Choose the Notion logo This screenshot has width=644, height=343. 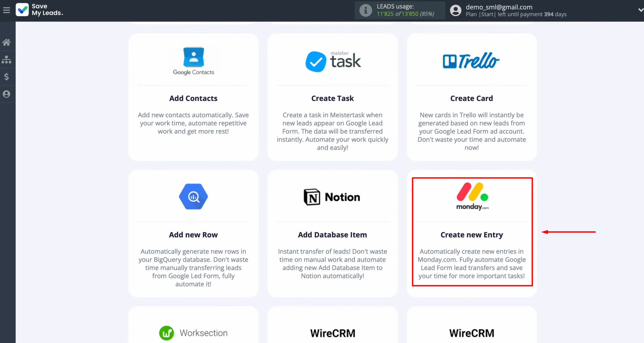pos(332,197)
